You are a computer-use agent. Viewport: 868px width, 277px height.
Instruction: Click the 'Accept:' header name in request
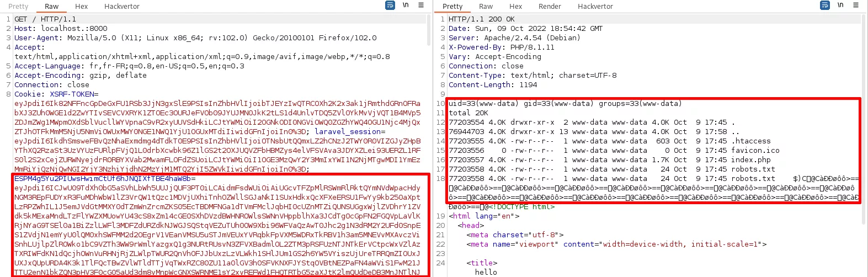click(30, 47)
